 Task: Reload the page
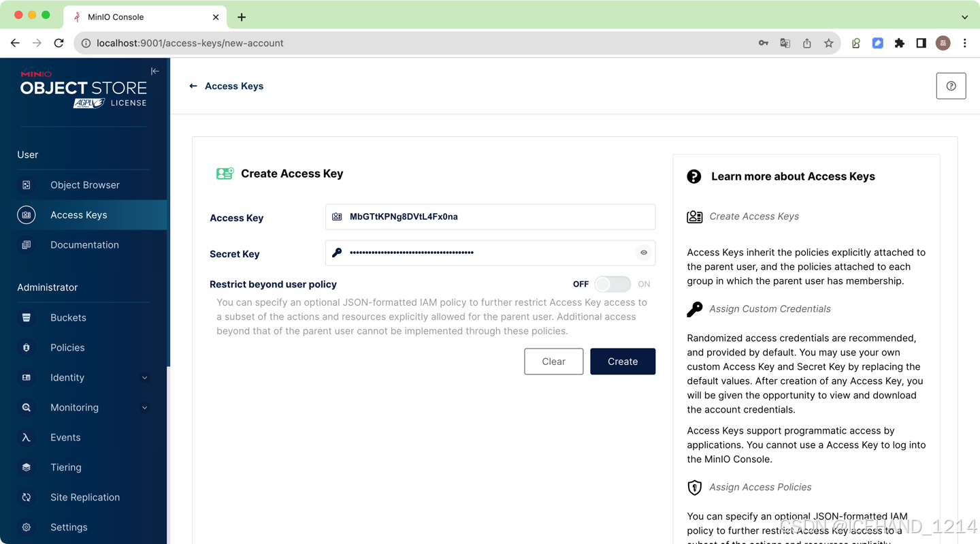[59, 43]
